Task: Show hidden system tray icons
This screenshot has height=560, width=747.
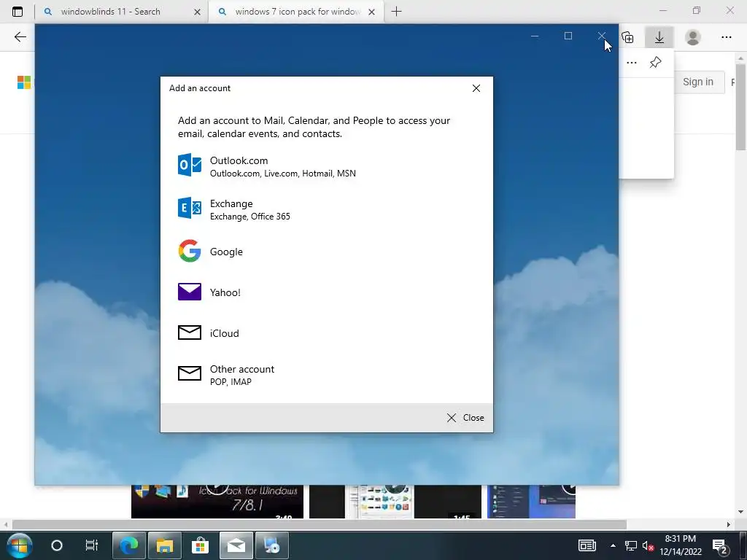Action: click(x=613, y=545)
